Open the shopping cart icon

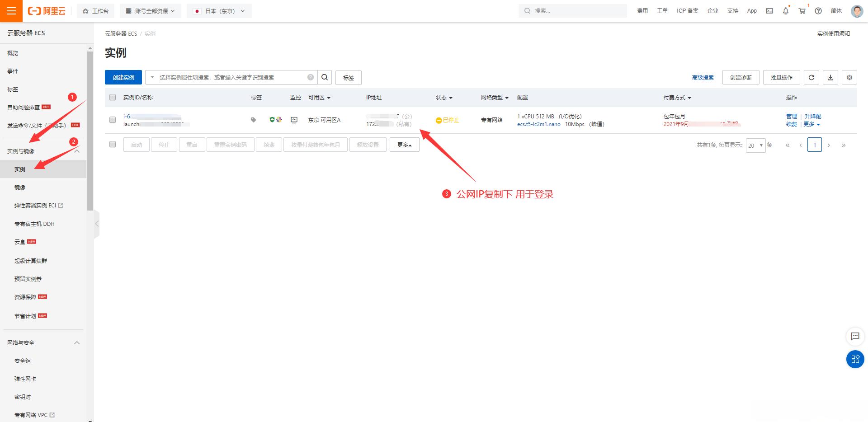(x=802, y=11)
